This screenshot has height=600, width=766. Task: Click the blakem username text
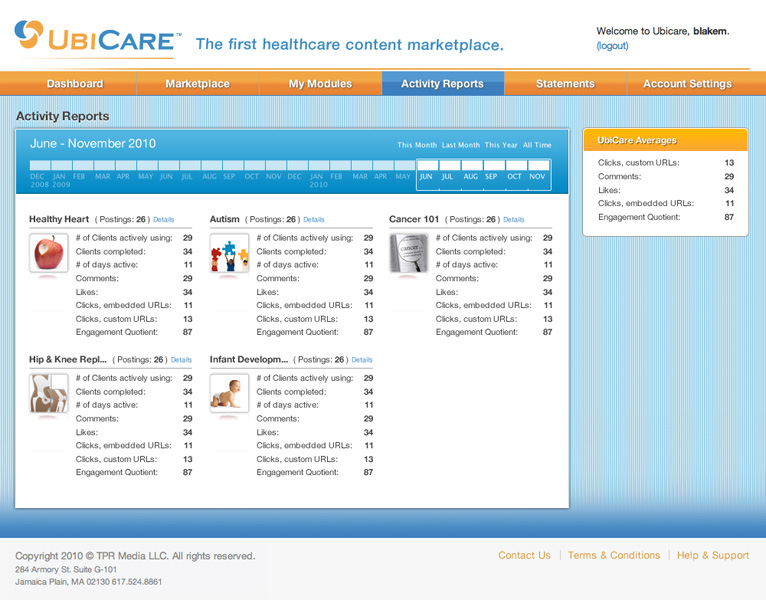pyautogui.click(x=710, y=31)
